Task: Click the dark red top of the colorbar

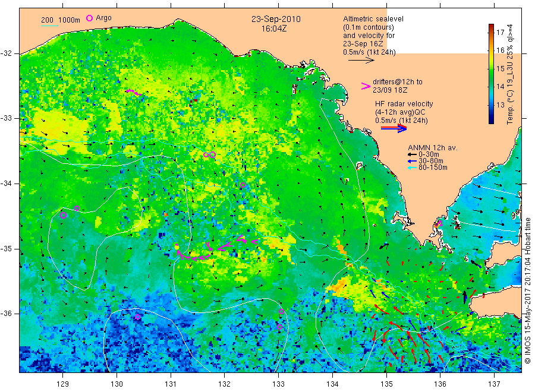Action: click(491, 26)
